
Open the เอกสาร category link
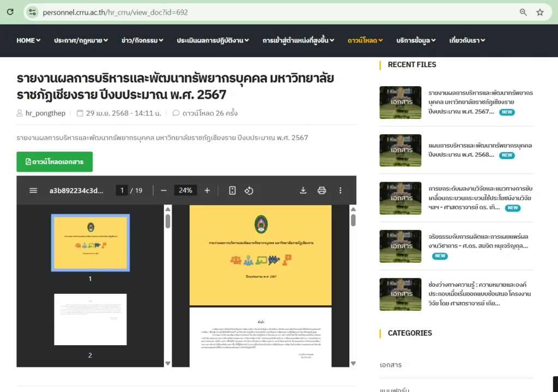[x=390, y=365]
